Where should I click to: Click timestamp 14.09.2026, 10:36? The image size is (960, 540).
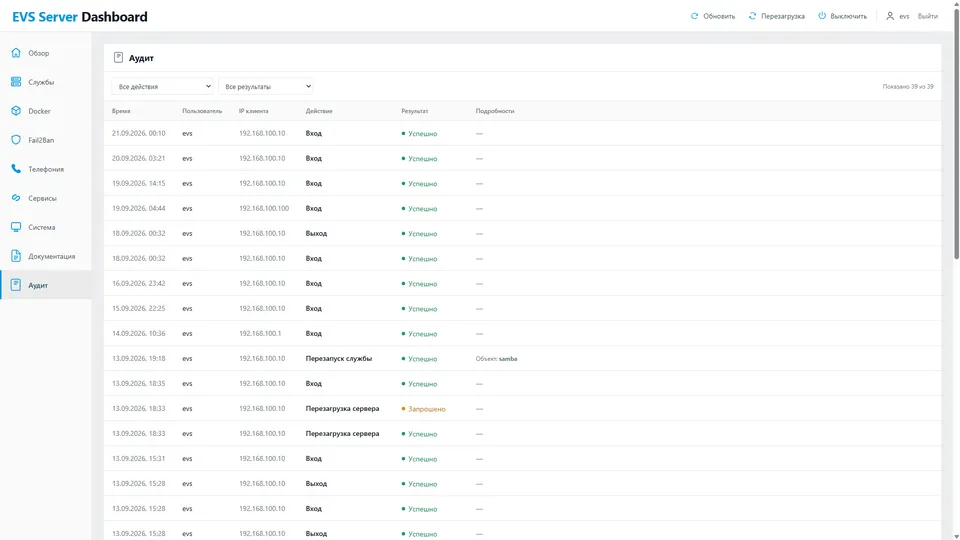(x=138, y=334)
